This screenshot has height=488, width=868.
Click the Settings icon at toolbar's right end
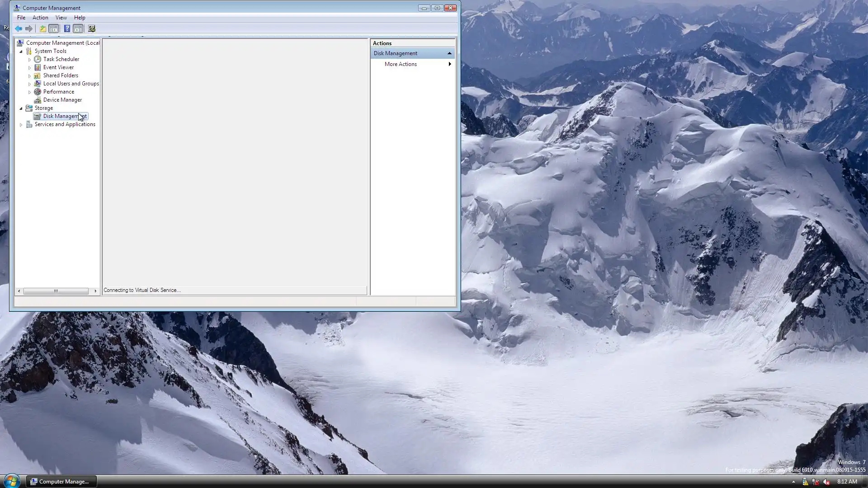click(x=92, y=28)
